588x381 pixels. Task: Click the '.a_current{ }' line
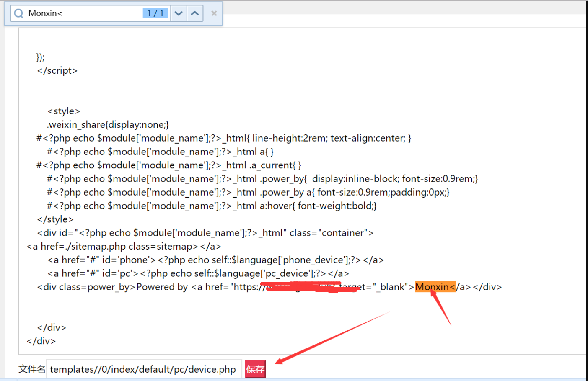(x=169, y=165)
